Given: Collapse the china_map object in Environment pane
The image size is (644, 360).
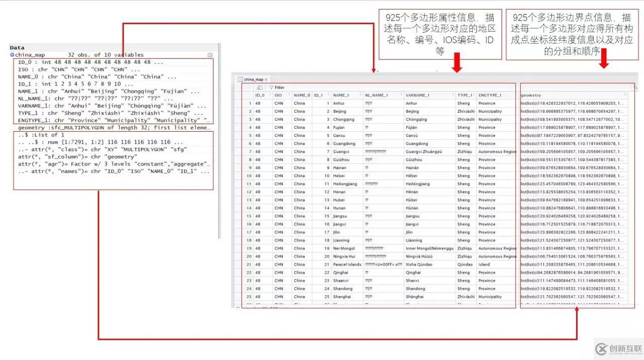Looking at the screenshot, I should tap(12, 55).
